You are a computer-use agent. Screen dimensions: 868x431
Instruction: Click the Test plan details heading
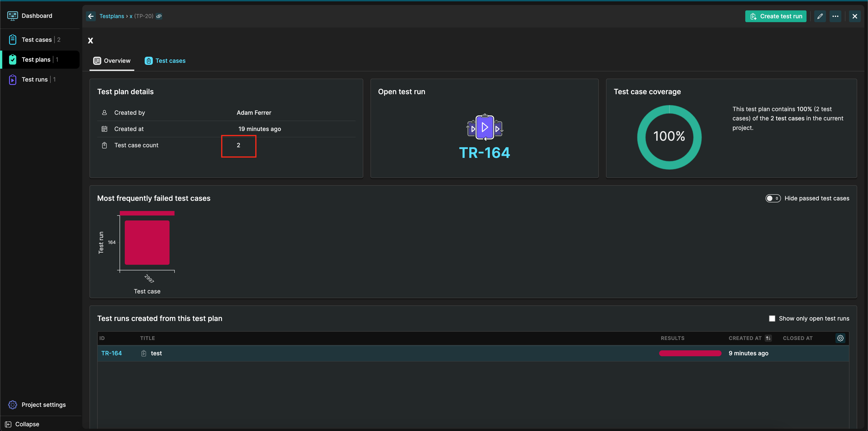[x=125, y=91]
